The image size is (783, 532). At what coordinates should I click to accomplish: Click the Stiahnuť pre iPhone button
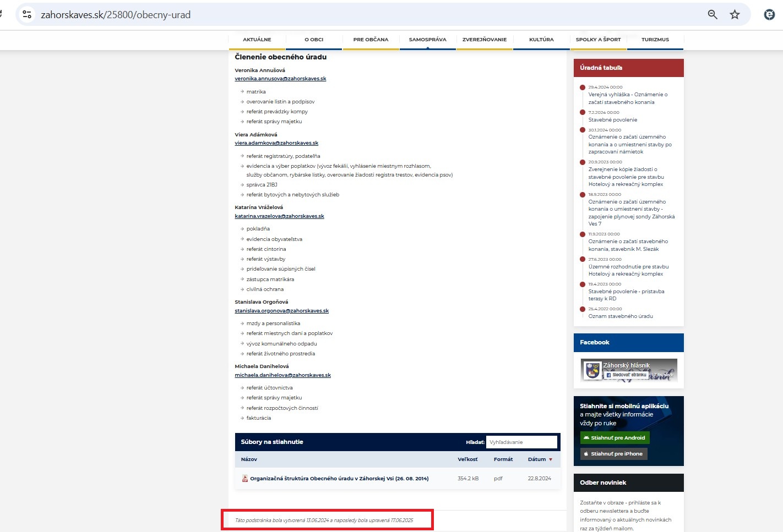point(613,454)
